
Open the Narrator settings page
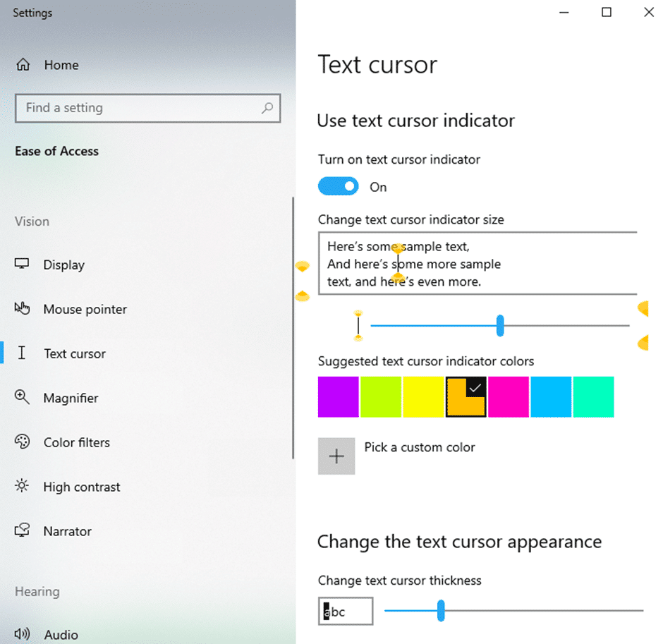click(67, 531)
